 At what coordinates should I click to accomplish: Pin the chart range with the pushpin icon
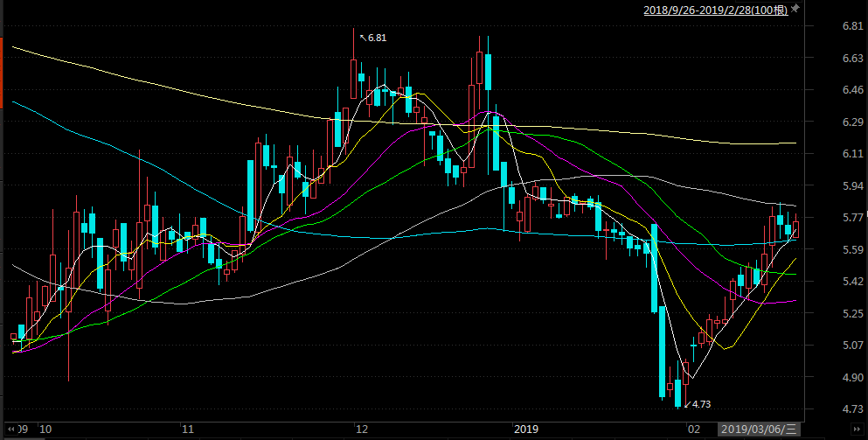click(795, 9)
